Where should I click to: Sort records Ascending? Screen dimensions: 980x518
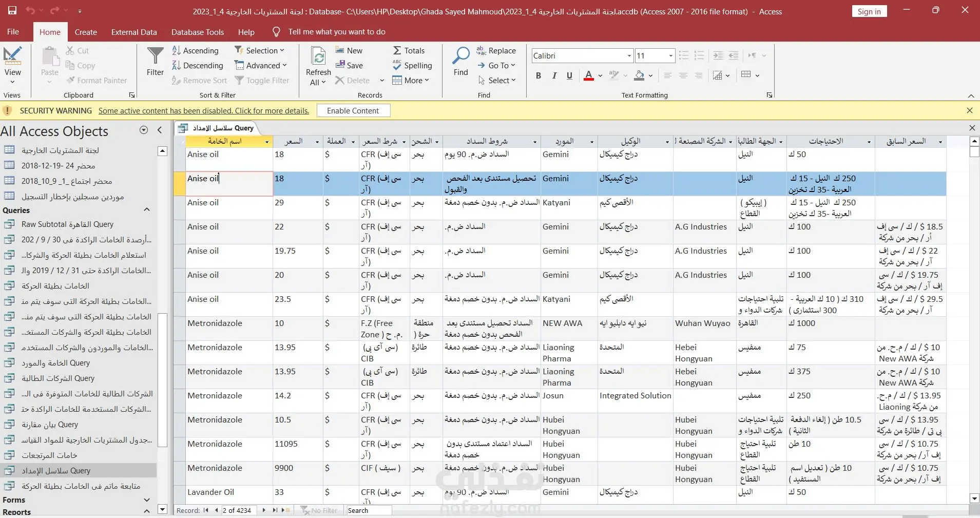click(x=195, y=50)
